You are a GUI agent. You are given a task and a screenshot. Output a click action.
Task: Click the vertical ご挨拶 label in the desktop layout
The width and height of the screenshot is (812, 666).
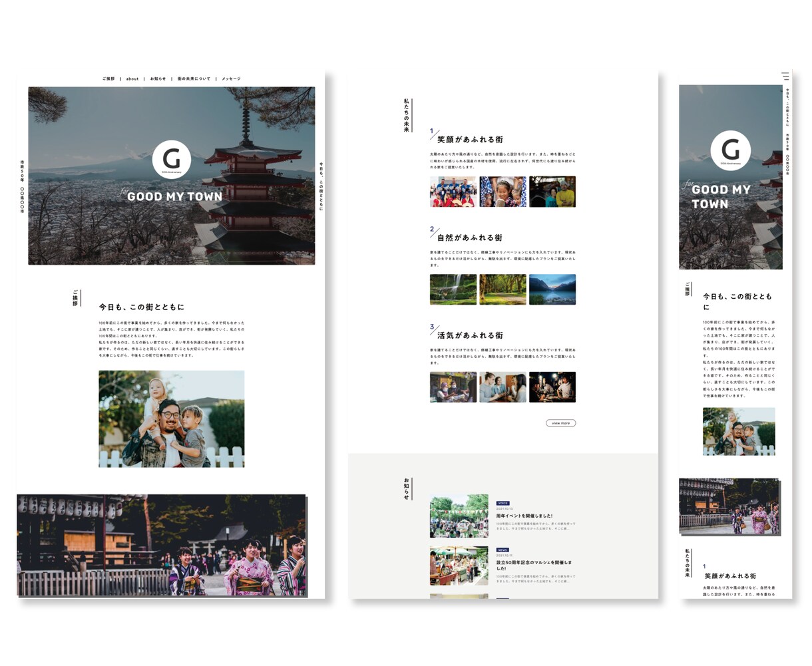75,297
